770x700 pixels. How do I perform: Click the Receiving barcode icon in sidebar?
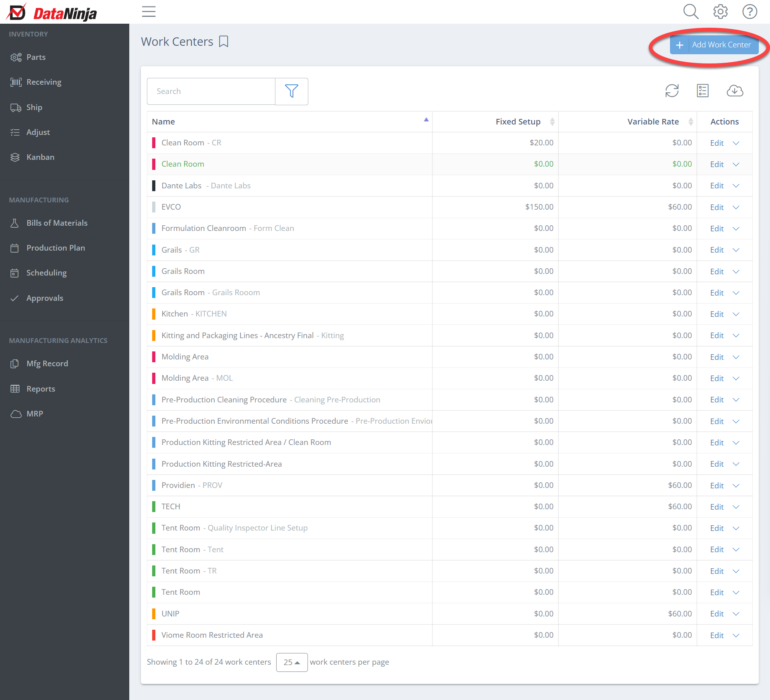pyautogui.click(x=16, y=82)
